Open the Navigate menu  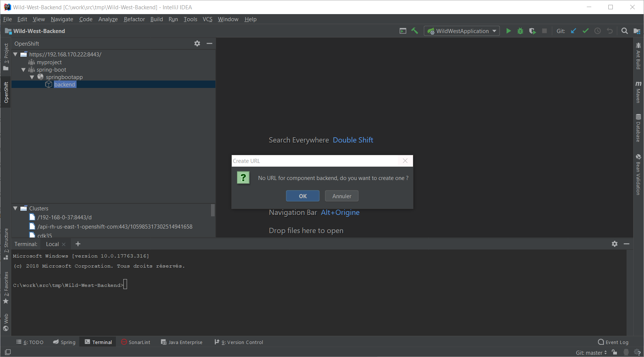click(62, 19)
